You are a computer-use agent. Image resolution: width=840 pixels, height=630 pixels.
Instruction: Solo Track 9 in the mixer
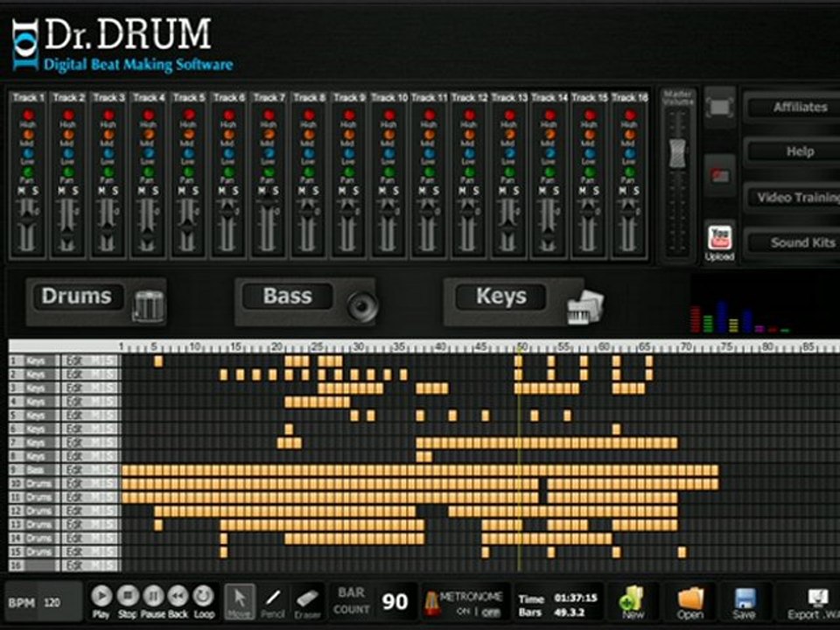[x=356, y=191]
